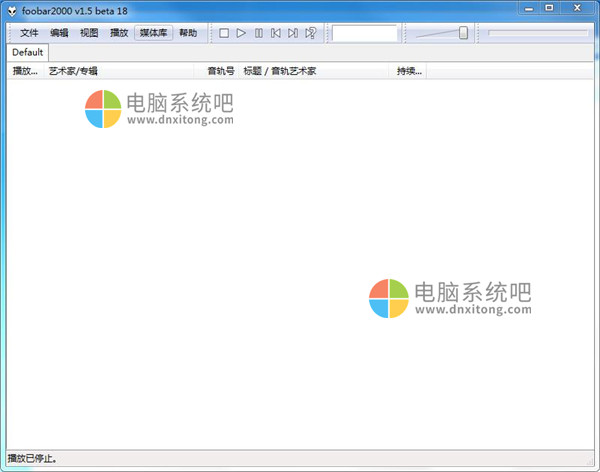The height and width of the screenshot is (472, 600).
Task: Sort by 标题 / 音轨艺术家 column header
Action: tap(314, 71)
